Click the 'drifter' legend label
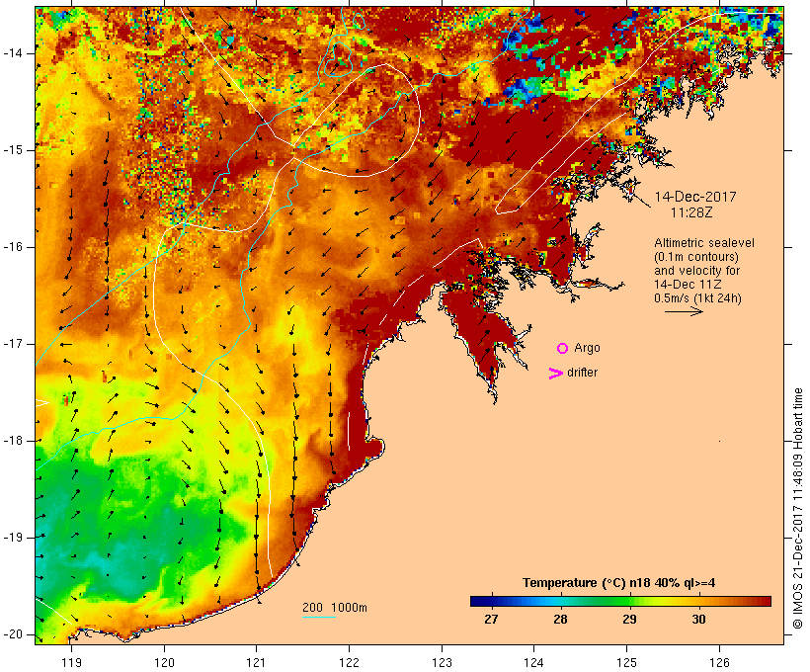Viewport: 810px width, 672px height. pos(582,373)
